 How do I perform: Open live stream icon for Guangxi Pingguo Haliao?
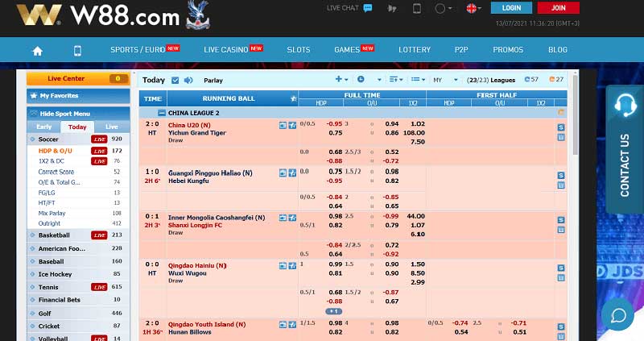coord(283,173)
